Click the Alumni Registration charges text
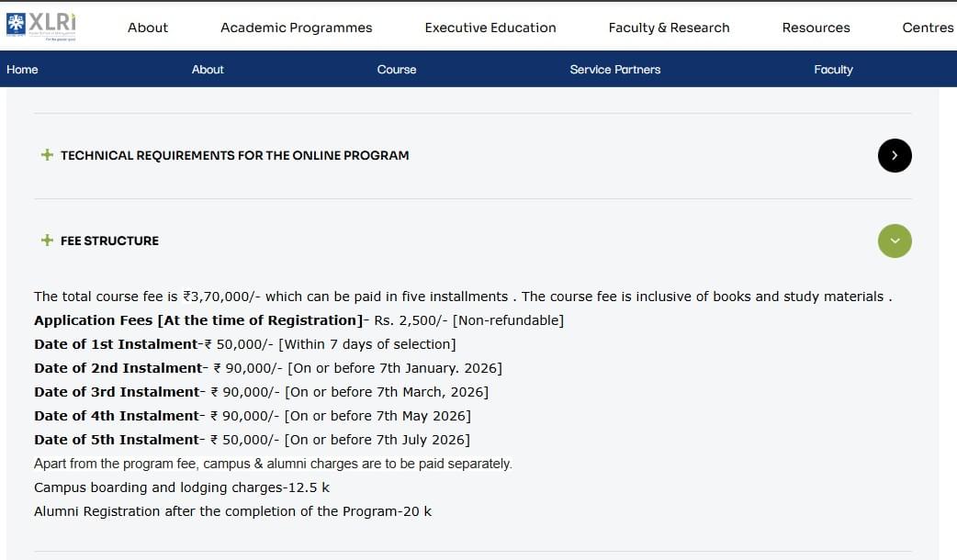The image size is (957, 560). pyautogui.click(x=232, y=511)
